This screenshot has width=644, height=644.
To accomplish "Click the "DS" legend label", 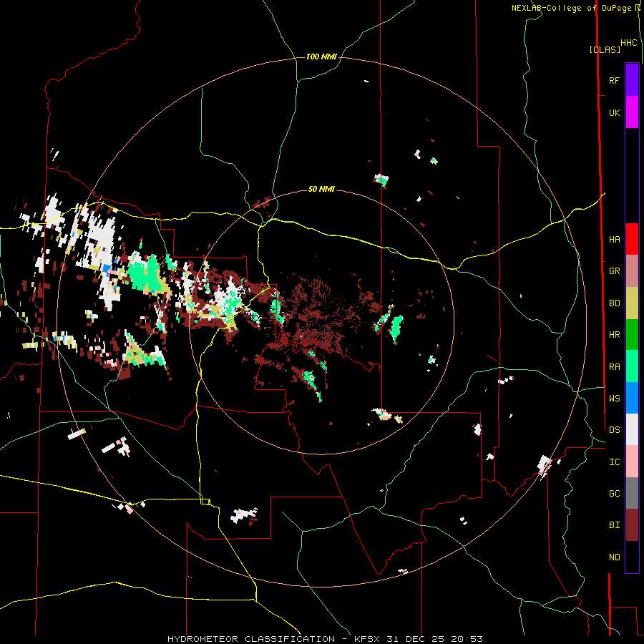I will [614, 430].
